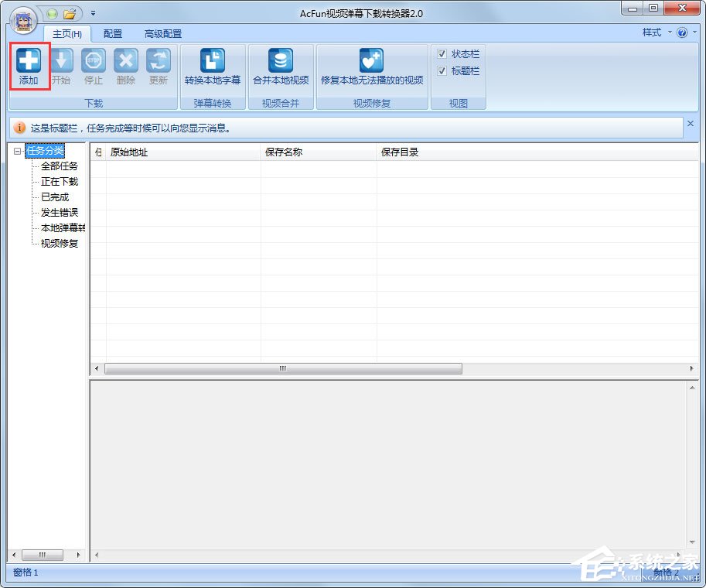This screenshot has height=588, width=706.
Task: Click the AcFun application menu orb
Action: pyautogui.click(x=23, y=21)
